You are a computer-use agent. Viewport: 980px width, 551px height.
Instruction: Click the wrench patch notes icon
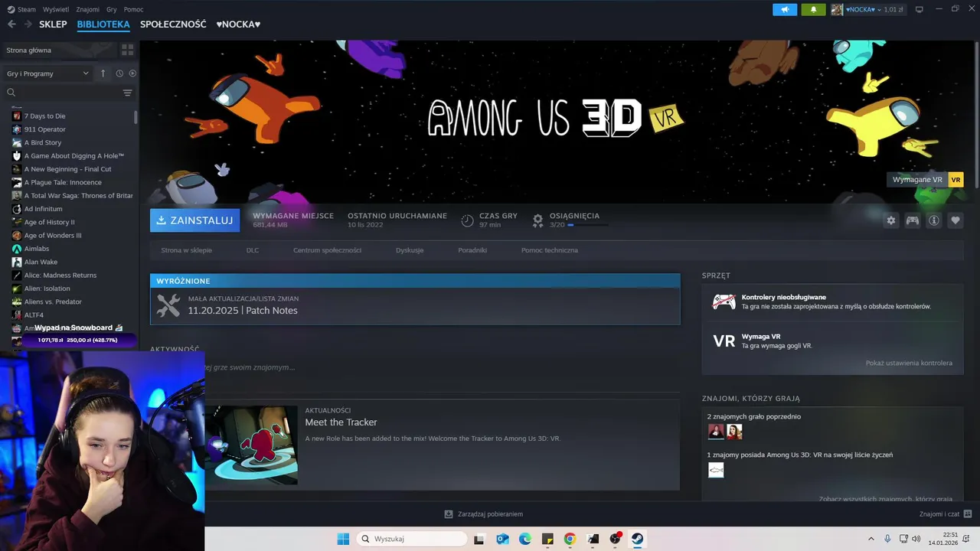click(168, 305)
